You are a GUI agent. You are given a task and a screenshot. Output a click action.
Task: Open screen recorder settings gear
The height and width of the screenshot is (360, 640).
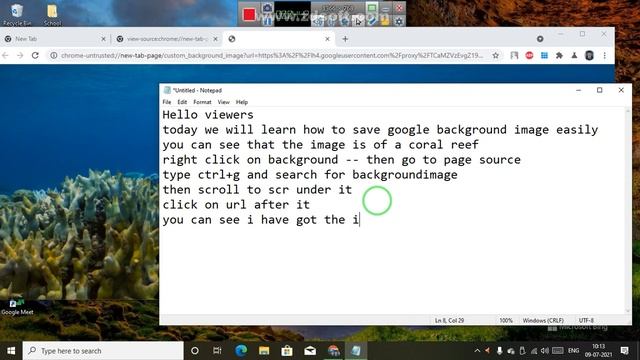[x=399, y=21]
